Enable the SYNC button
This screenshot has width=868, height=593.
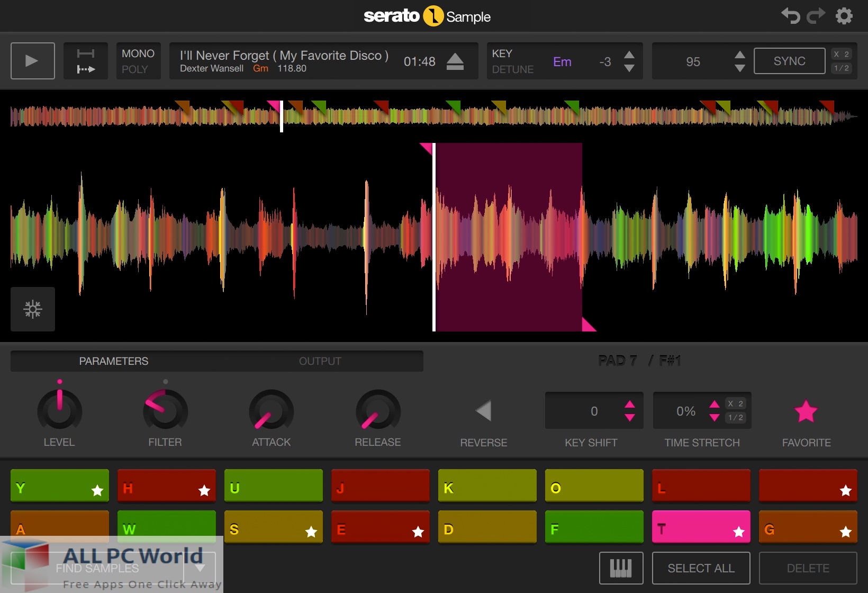coord(789,61)
